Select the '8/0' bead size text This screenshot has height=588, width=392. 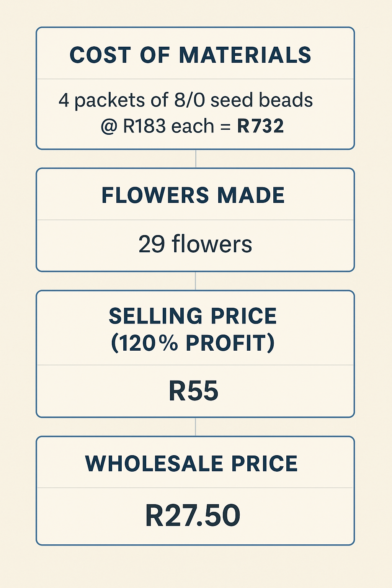(x=189, y=100)
